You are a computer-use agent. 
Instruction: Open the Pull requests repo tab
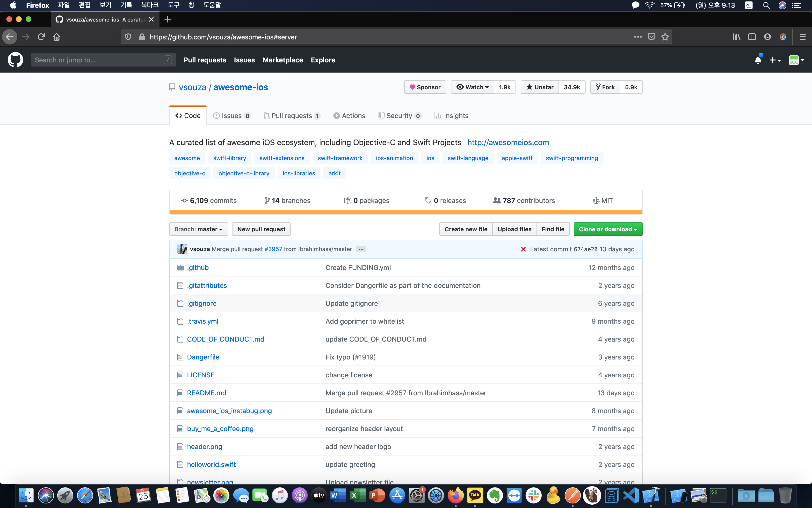click(x=292, y=116)
